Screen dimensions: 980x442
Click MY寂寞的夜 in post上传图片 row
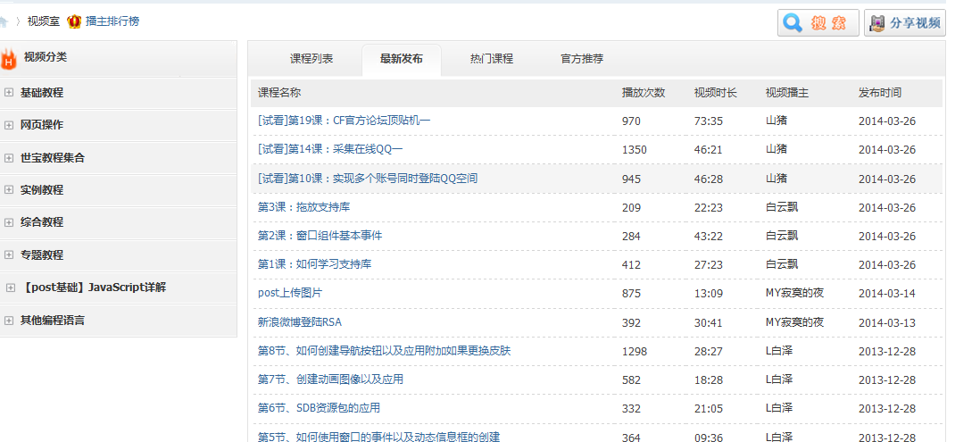click(x=795, y=293)
